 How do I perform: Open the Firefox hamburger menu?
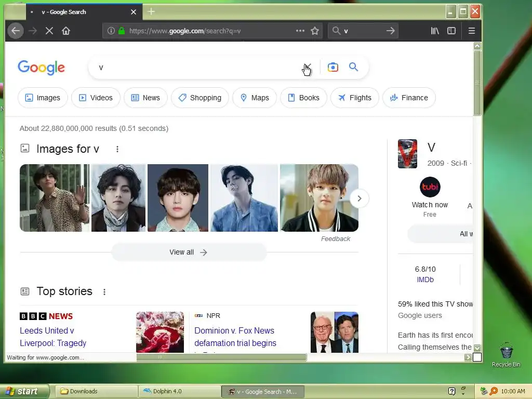pyautogui.click(x=471, y=31)
